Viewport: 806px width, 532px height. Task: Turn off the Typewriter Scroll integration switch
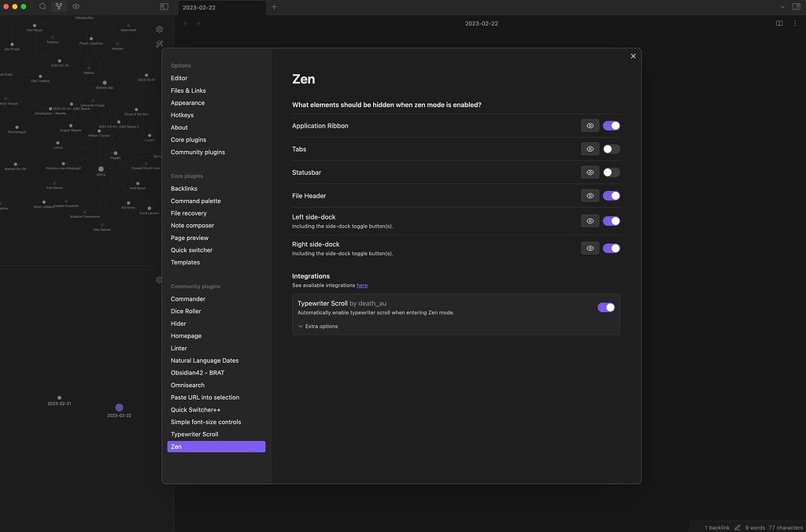606,307
